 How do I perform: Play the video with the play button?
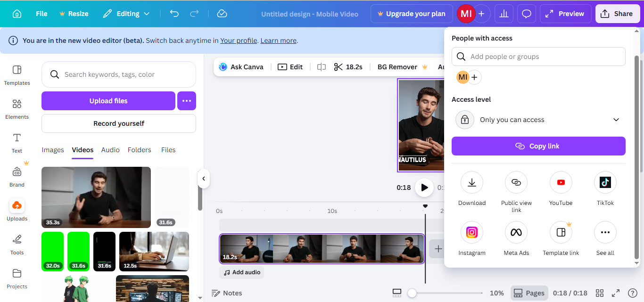424,188
